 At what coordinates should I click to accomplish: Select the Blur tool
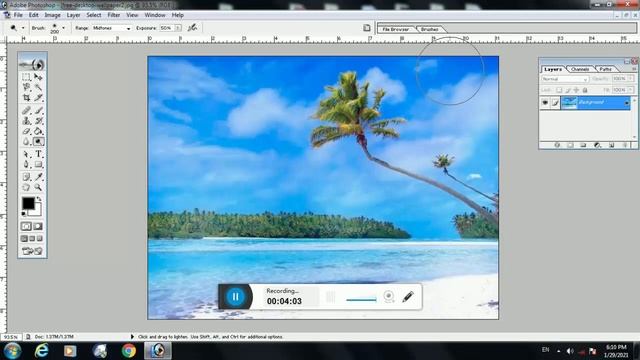click(x=27, y=142)
